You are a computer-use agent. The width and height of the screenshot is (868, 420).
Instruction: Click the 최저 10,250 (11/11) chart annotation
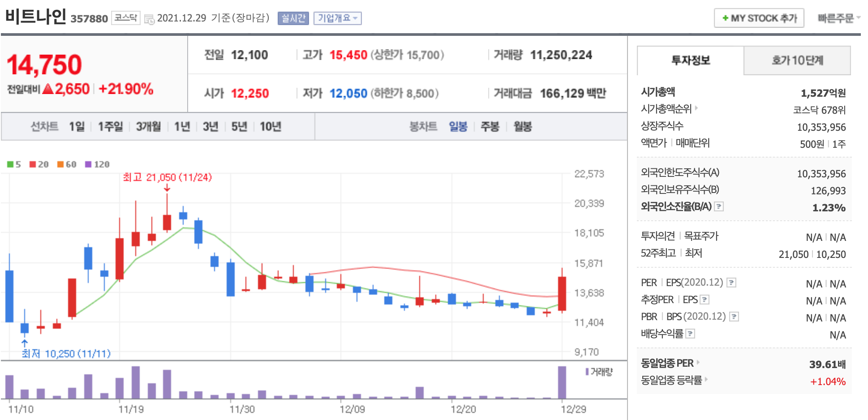66,354
